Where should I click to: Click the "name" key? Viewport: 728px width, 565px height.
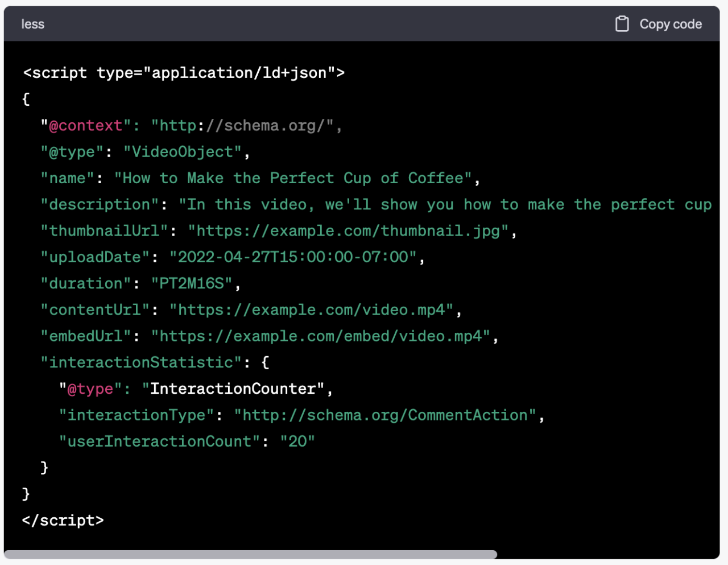67,178
